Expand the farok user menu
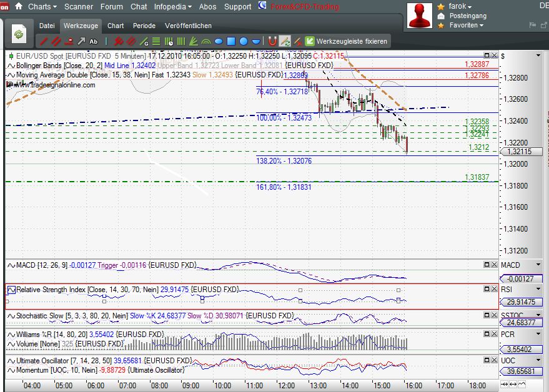Screen dimensions: 549x392 [x=460, y=6]
